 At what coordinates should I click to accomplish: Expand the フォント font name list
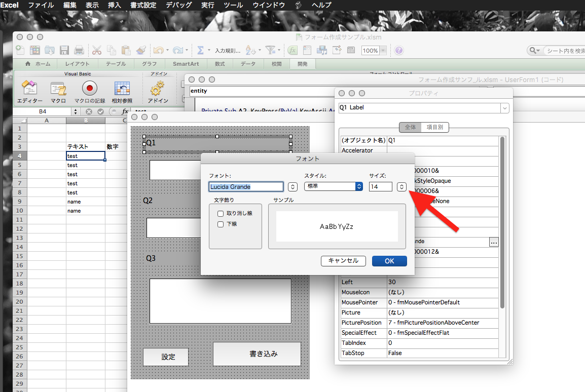click(x=293, y=186)
